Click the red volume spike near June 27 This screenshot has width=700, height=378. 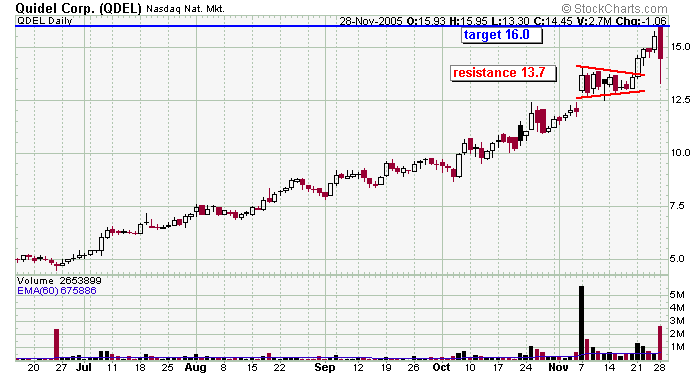(56, 344)
